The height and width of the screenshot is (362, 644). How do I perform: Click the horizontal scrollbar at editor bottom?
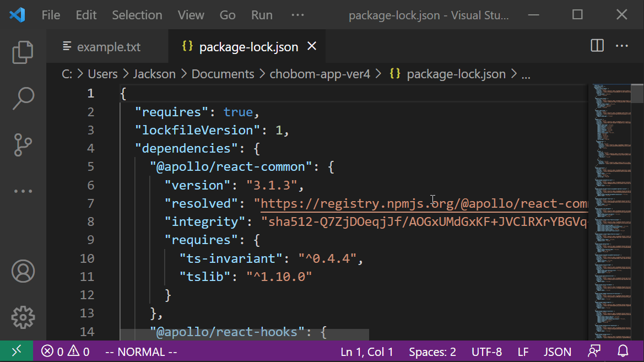[x=245, y=334]
